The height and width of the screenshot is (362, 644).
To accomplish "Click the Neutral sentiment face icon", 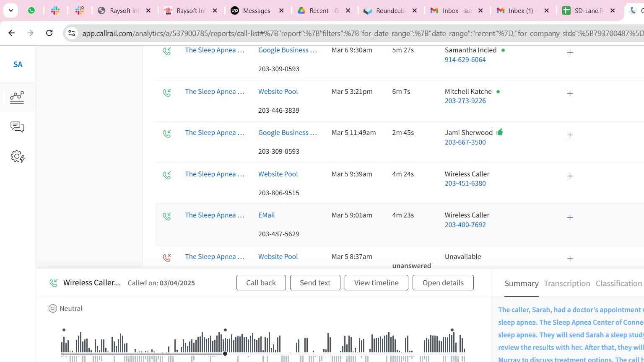I will (52, 308).
